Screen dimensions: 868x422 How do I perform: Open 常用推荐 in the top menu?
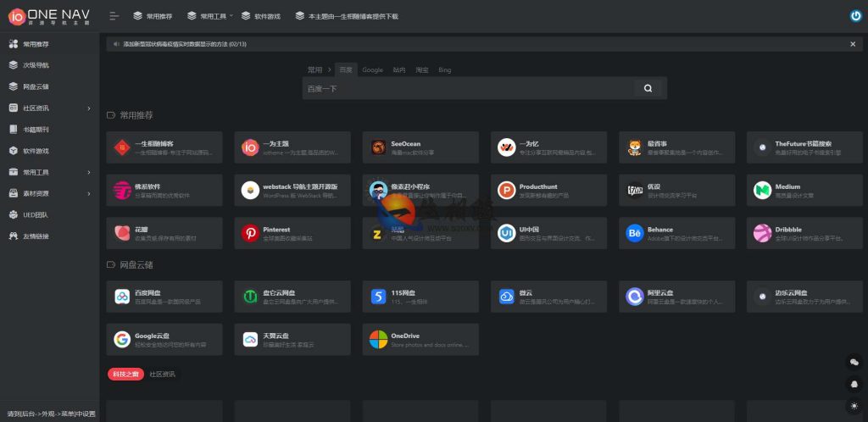(x=153, y=16)
